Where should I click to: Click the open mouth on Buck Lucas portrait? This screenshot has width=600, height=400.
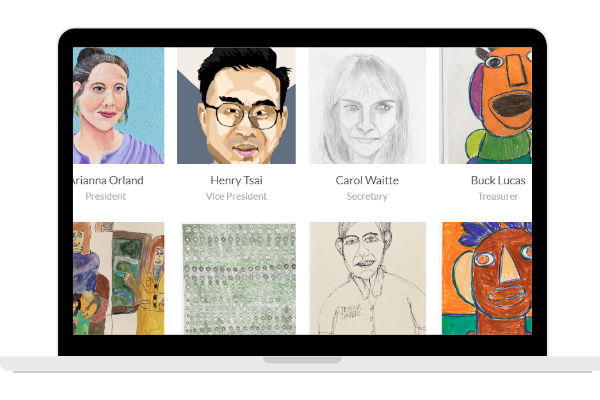pyautogui.click(x=511, y=104)
